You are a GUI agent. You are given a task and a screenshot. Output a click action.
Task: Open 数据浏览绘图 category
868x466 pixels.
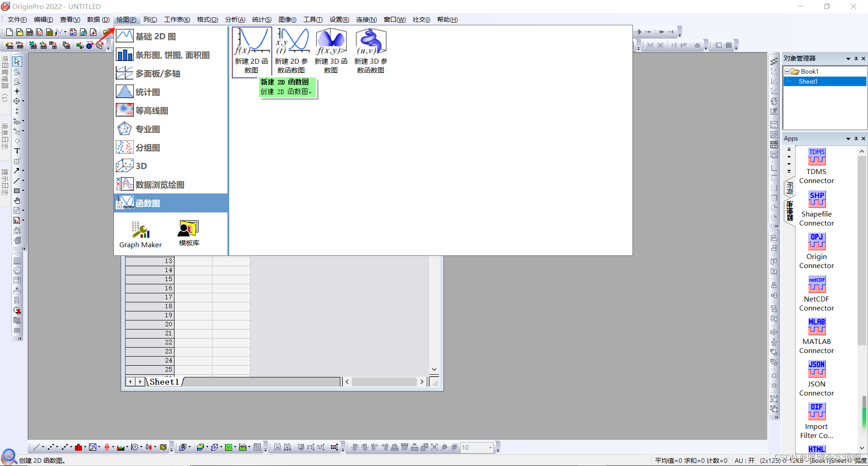pos(171,184)
